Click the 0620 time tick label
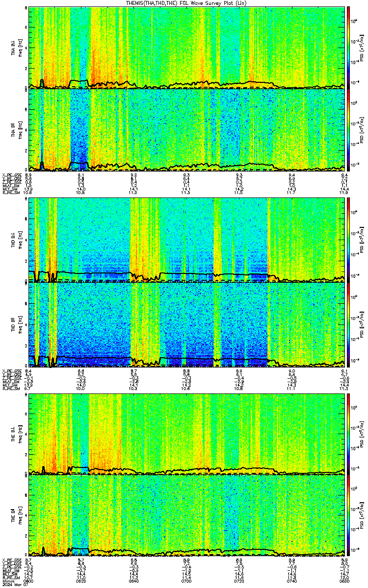Screen dimensions: 368x588 tap(81, 581)
